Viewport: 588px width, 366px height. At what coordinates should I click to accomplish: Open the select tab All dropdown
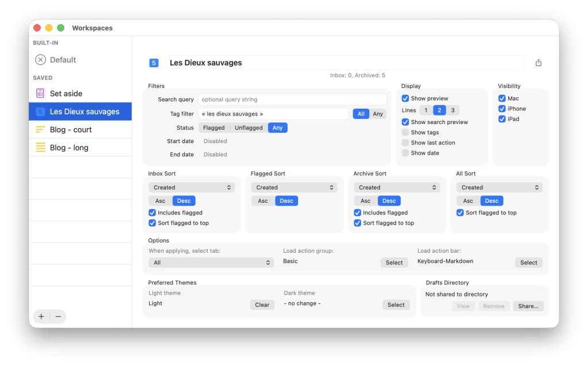click(x=211, y=263)
